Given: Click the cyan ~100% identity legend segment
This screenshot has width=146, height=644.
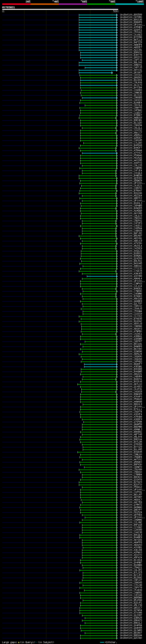Looking at the screenshot, I should point(130,4).
